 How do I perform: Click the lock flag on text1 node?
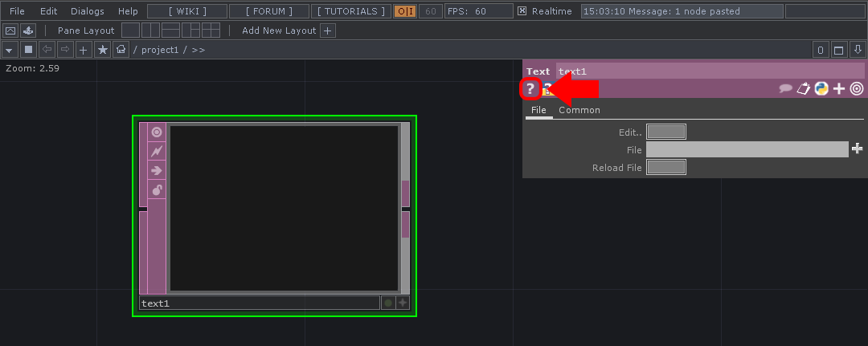click(x=157, y=190)
